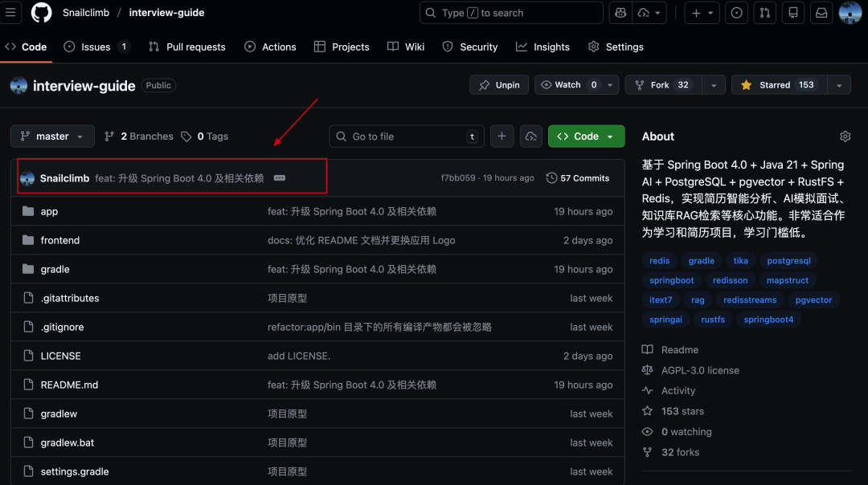
Task: Open the user avatar menu
Action: 850,13
